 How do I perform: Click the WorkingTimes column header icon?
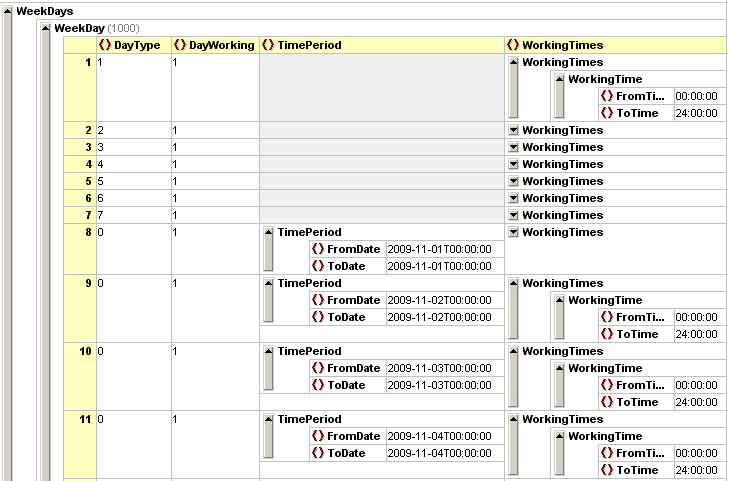[513, 45]
